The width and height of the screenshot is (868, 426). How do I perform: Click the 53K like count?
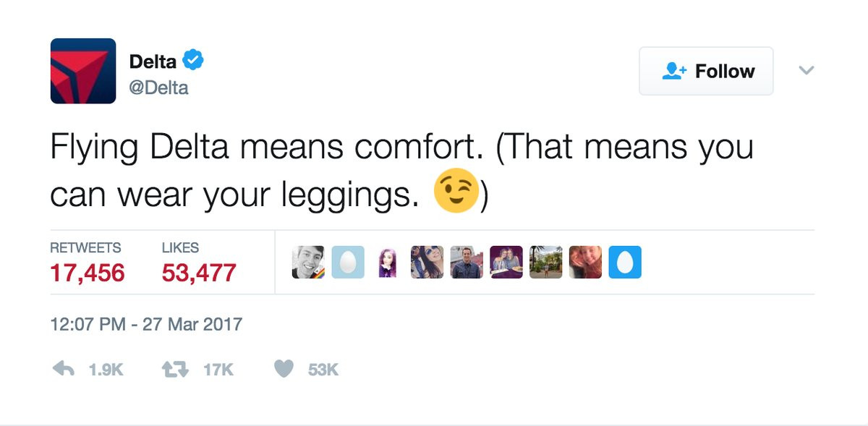click(323, 370)
